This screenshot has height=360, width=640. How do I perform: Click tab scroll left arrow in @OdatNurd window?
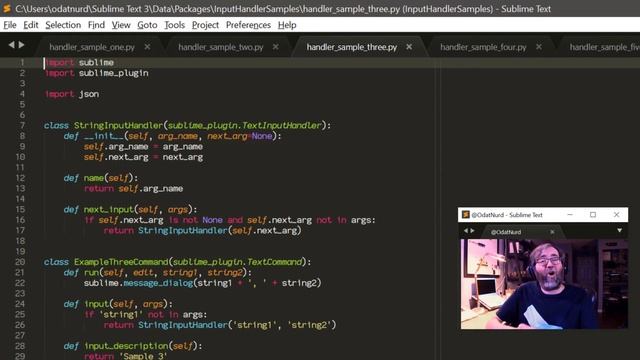click(466, 231)
